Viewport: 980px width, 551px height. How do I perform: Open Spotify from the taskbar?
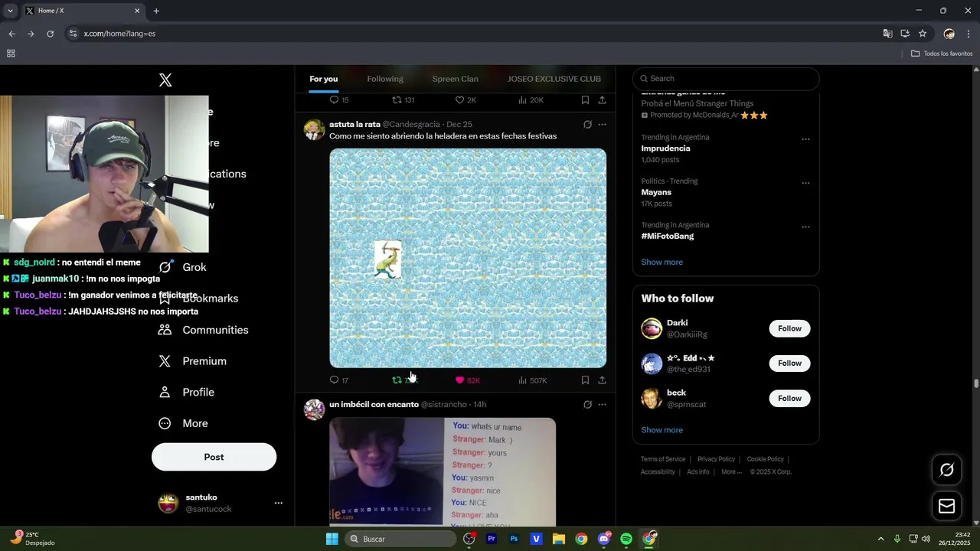(626, 539)
